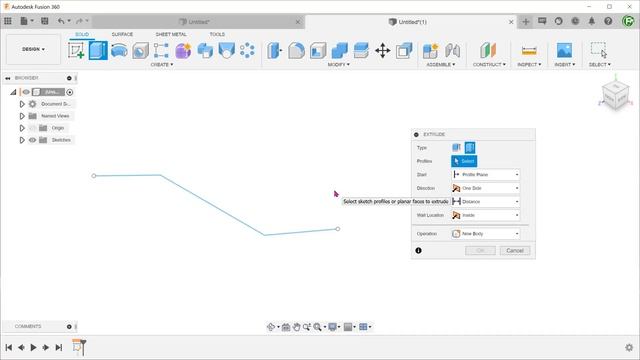Viewport: 640px width, 360px height.
Task: Switch to the Sheet Metal tab
Action: (171, 34)
